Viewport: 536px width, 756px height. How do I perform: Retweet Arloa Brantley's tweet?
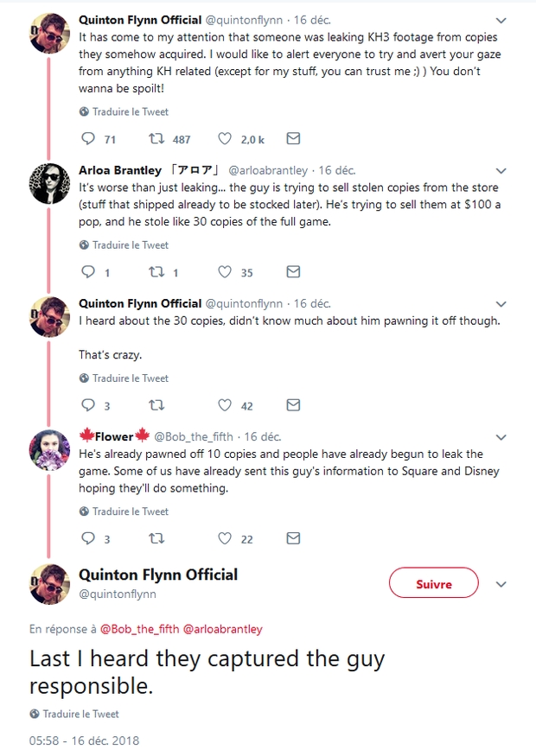[156, 272]
